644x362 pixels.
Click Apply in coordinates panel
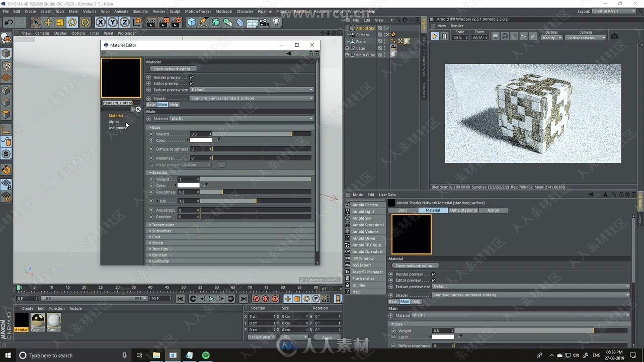(327, 337)
